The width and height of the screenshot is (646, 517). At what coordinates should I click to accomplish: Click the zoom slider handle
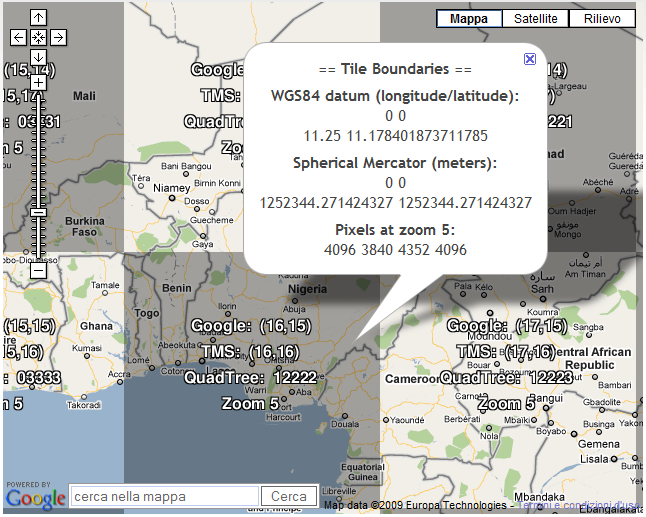(38, 212)
